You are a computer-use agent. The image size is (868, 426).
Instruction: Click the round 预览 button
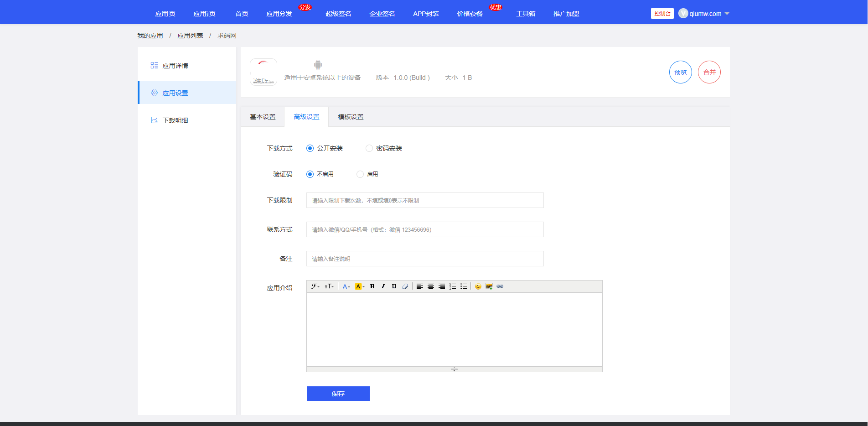point(680,72)
